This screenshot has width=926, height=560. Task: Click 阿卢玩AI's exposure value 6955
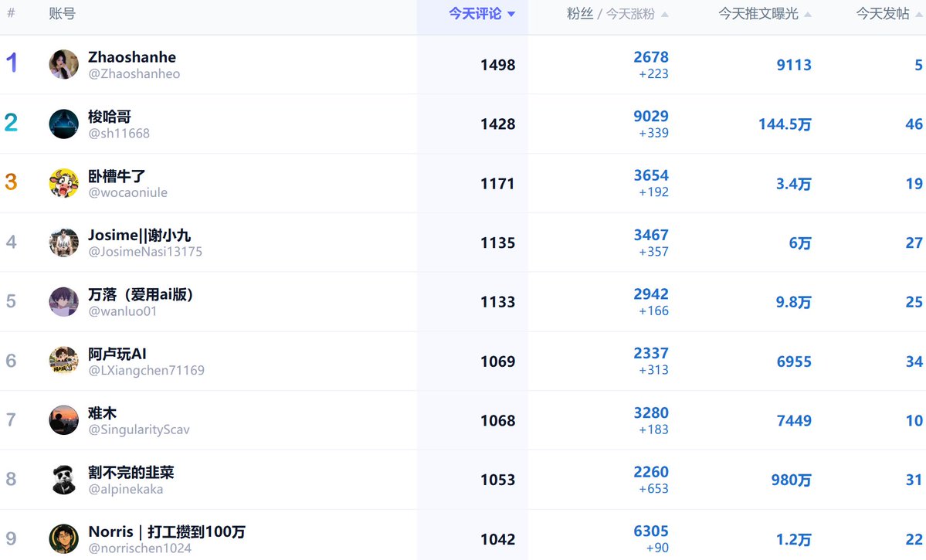coord(794,361)
